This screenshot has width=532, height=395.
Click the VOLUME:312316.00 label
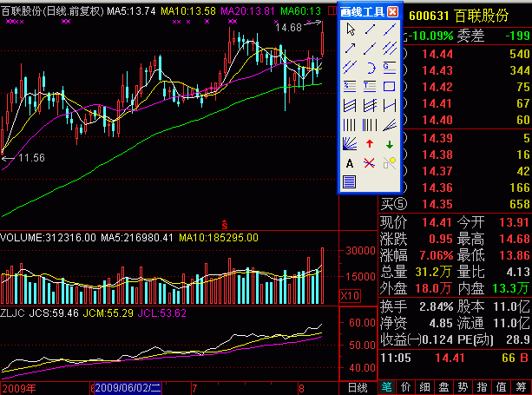[49, 238]
